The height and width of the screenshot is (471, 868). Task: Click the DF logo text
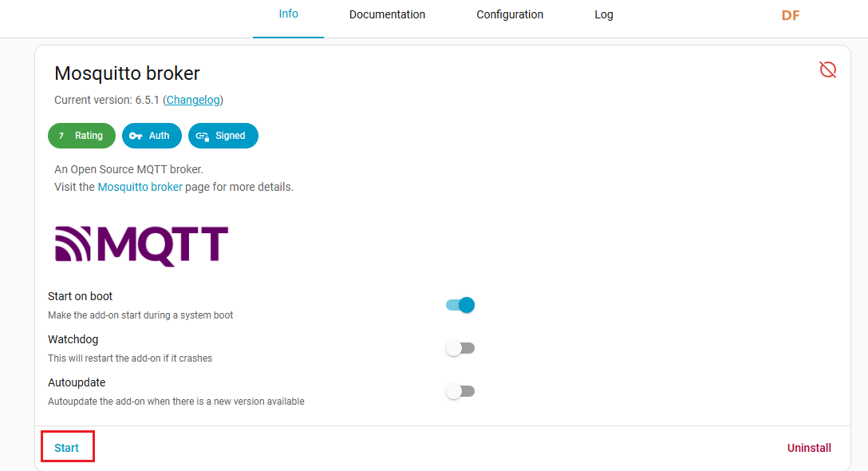pos(791,15)
